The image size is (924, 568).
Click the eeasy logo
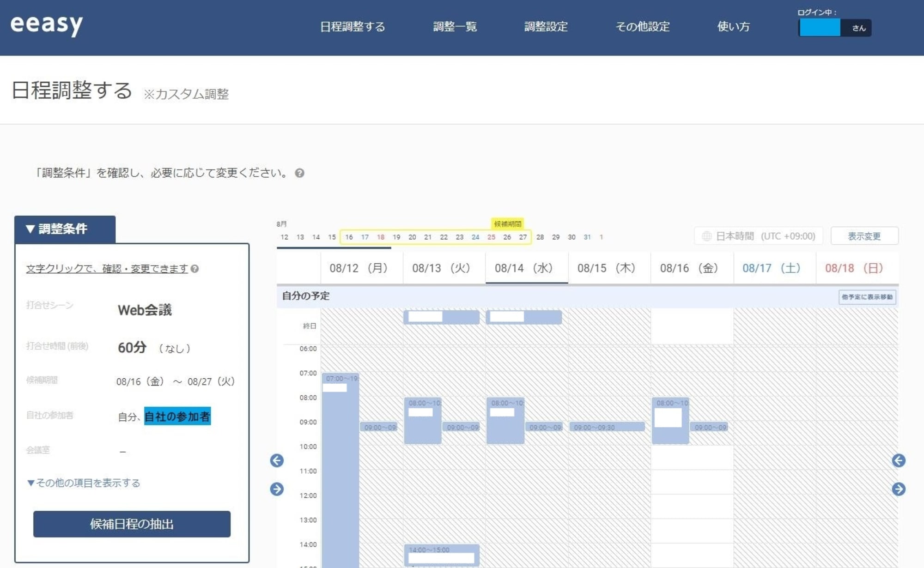[x=47, y=25]
